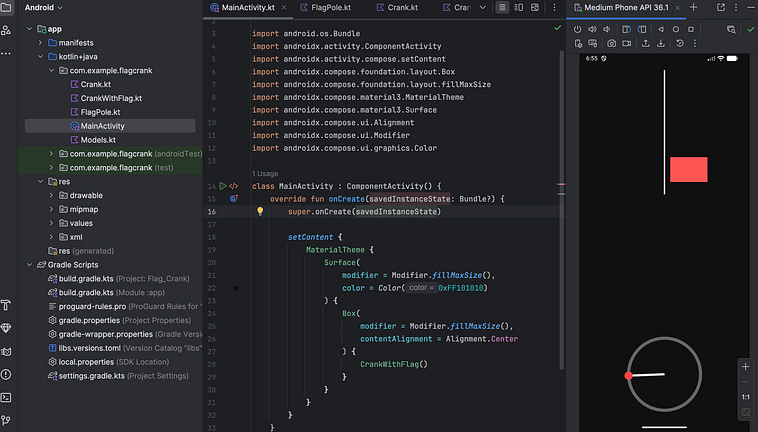The height and width of the screenshot is (432, 758).
Task: Click the emulator zoom in plus button
Action: [x=745, y=366]
